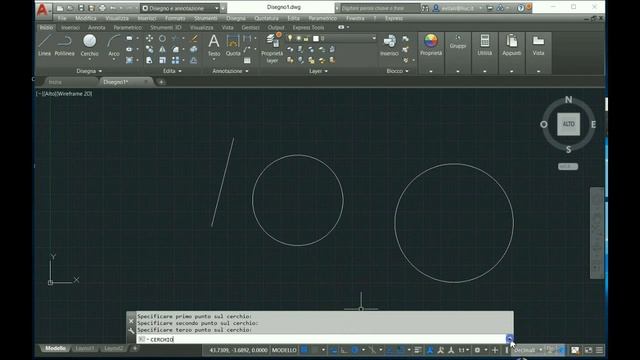Switch to the Annota ribbon tab
This screenshot has width=640, height=360.
tap(97, 27)
